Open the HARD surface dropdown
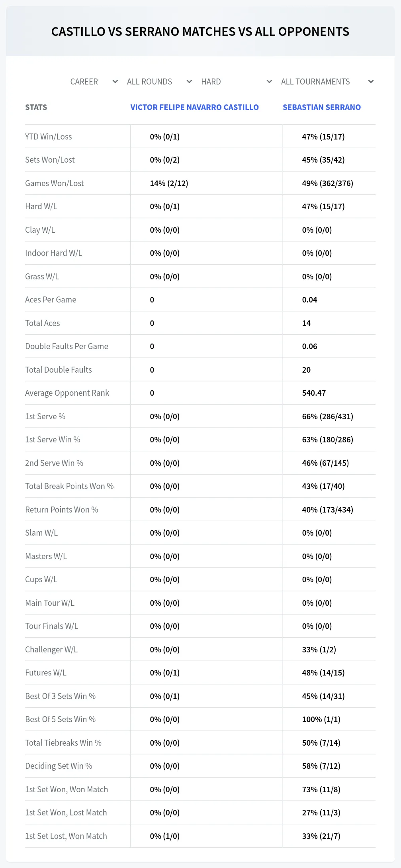 236,82
